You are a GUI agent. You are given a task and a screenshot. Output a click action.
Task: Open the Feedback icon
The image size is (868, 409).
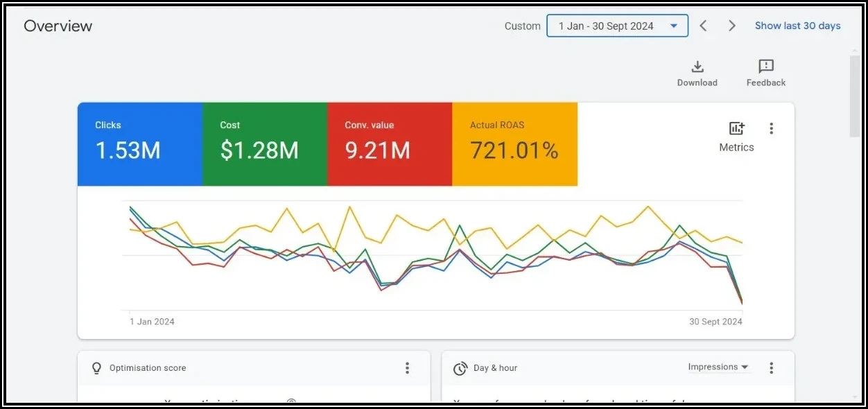click(x=766, y=67)
